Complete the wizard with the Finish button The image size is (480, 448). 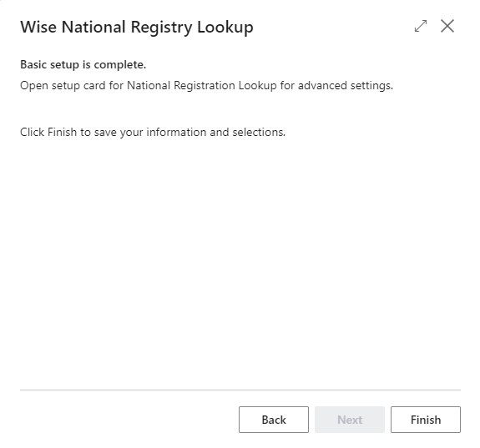(425, 420)
